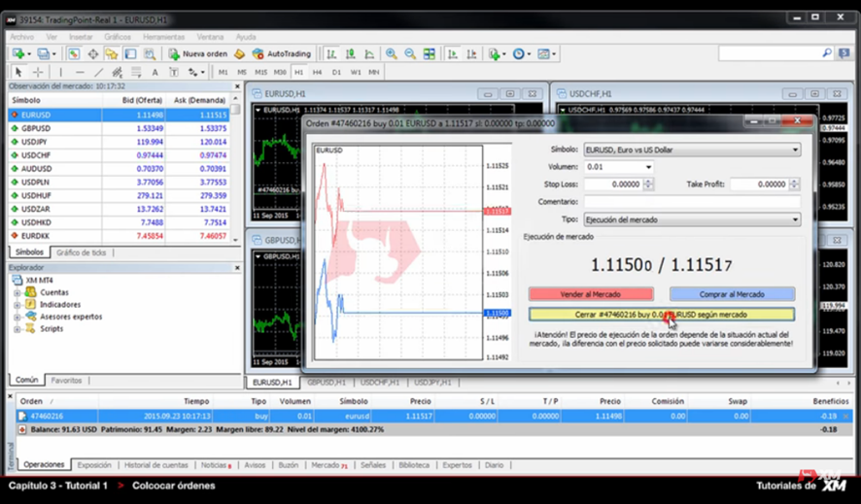Open the periodicity clock dropdown icon
The width and height of the screenshot is (861, 504).
click(x=522, y=53)
